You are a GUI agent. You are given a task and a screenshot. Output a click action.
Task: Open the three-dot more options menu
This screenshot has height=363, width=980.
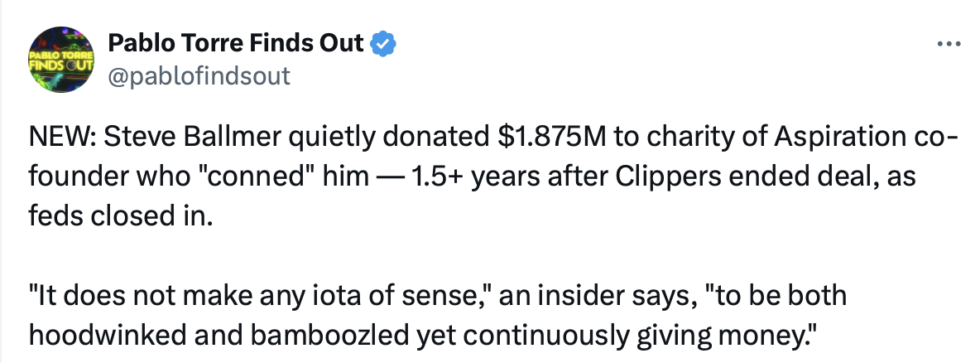click(949, 45)
